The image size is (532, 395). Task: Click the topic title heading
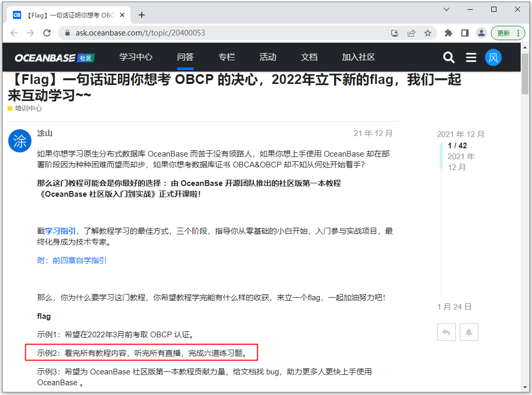tap(235, 88)
